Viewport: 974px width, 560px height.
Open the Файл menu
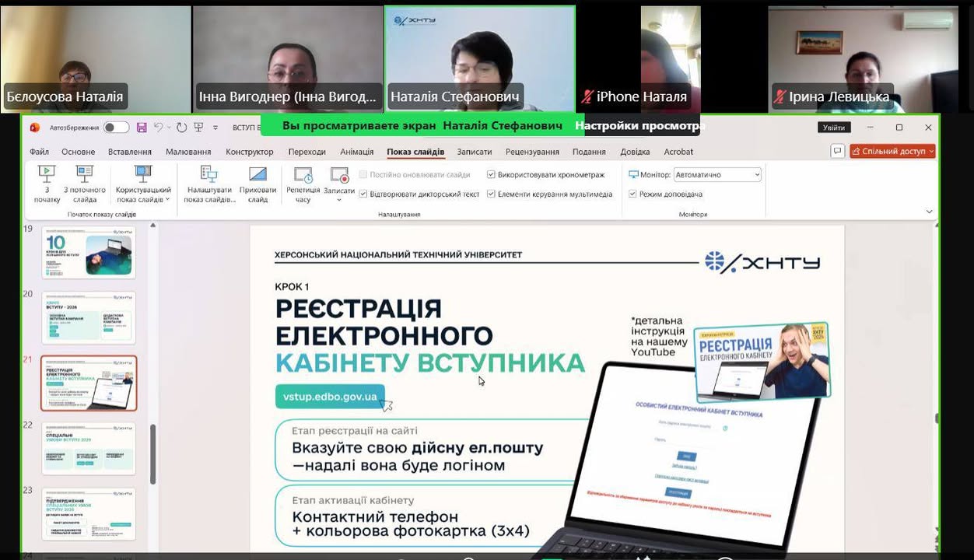(x=39, y=152)
